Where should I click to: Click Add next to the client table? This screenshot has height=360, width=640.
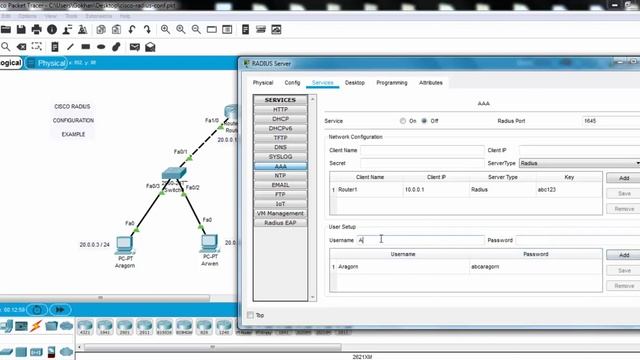click(x=624, y=178)
